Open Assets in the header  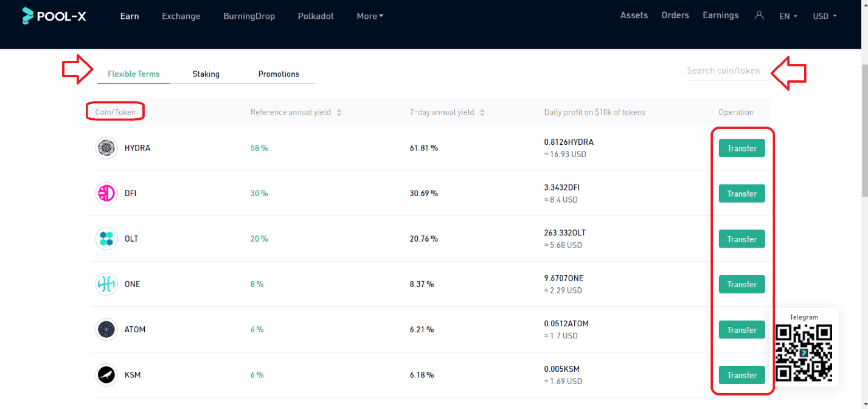point(634,15)
